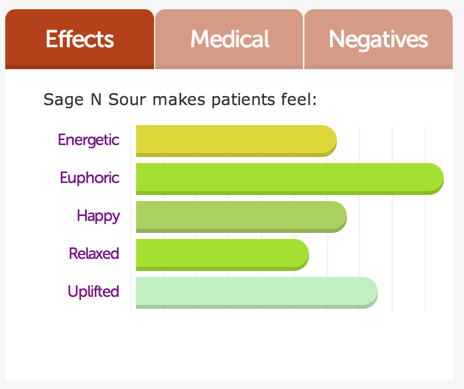Click the blank white area below the chart
Viewport: 464px width, 389px height.
[x=229, y=347]
